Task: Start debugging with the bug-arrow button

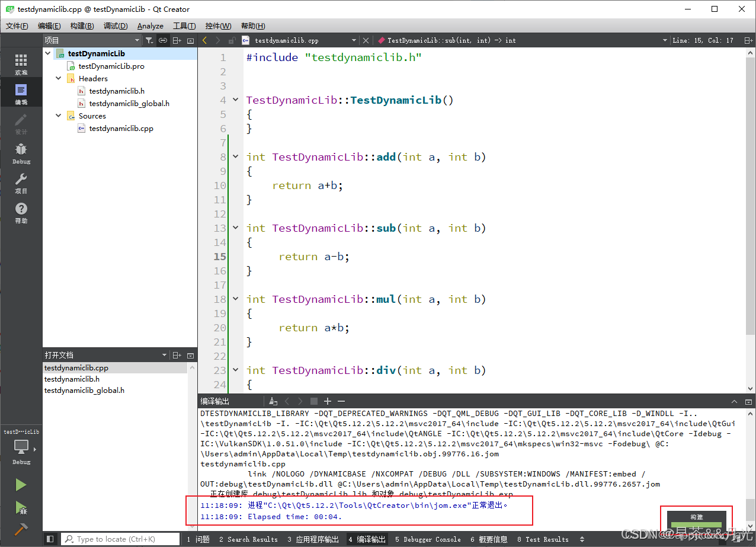Action: tap(21, 508)
